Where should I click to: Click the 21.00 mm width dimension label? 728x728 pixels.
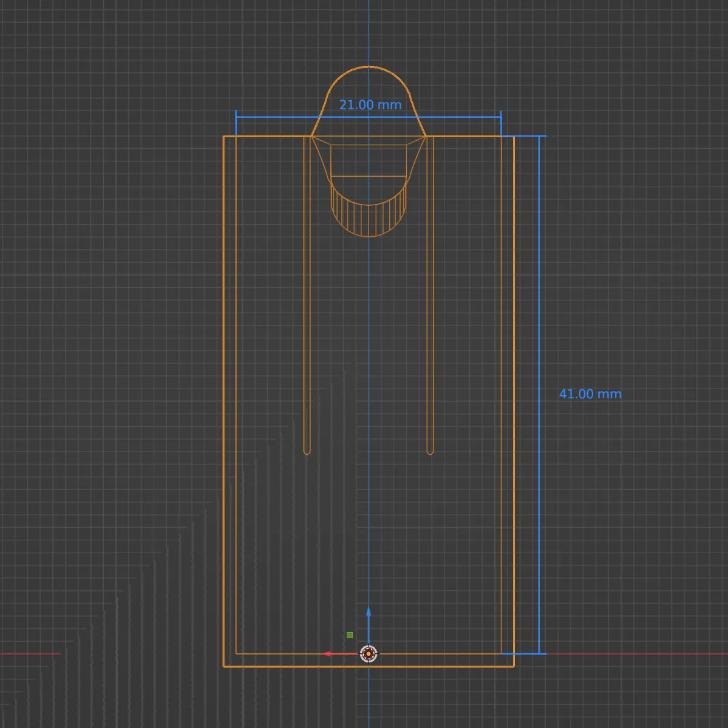coord(370,105)
